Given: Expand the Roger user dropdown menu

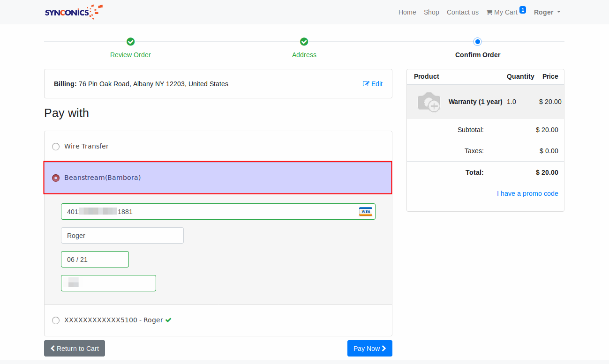Looking at the screenshot, I should coord(547,12).
